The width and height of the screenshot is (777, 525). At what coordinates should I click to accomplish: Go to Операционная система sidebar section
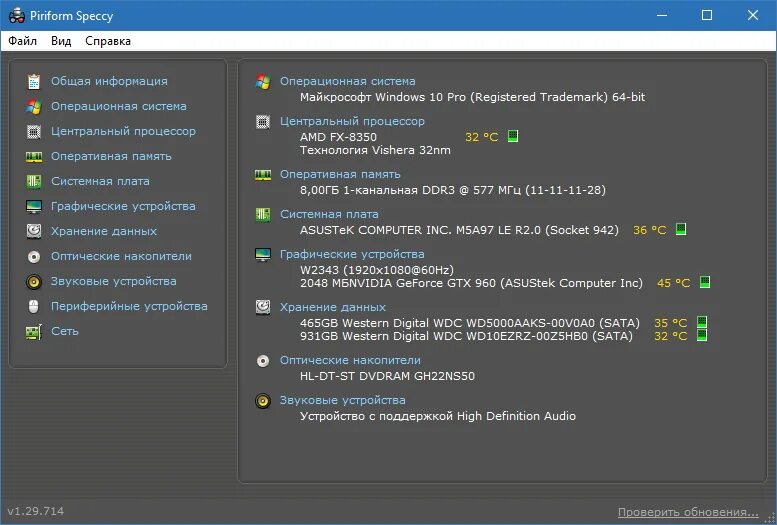tap(119, 106)
